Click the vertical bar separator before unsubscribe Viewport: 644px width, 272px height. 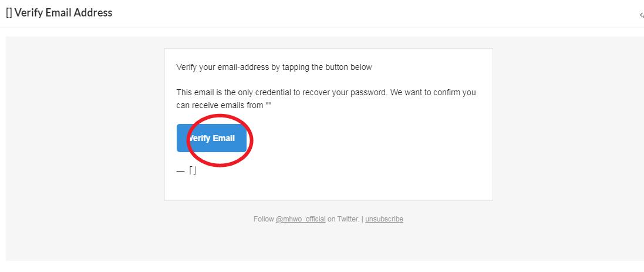click(362, 219)
